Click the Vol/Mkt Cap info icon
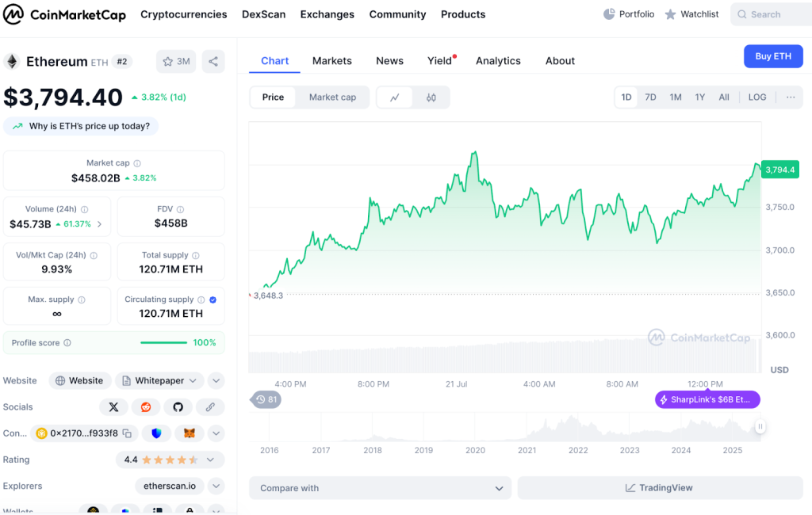 94,256
